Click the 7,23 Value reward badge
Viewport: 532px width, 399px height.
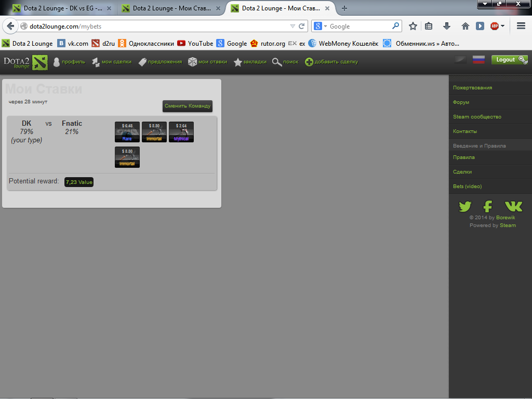point(79,182)
